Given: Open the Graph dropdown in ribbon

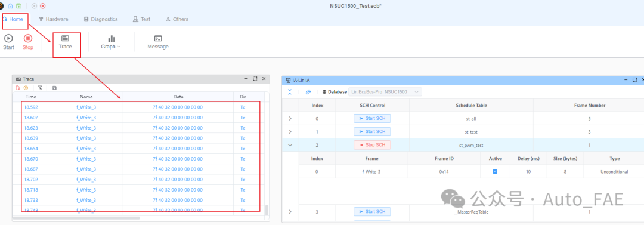Looking at the screenshot, I should (111, 42).
